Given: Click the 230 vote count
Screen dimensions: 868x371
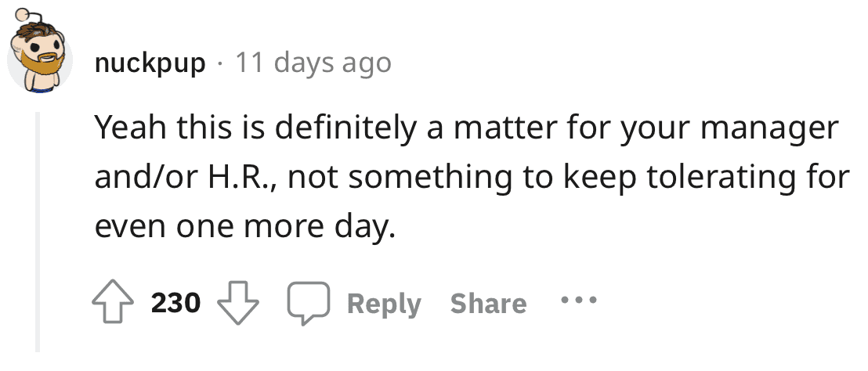Looking at the screenshot, I should pyautogui.click(x=175, y=303).
